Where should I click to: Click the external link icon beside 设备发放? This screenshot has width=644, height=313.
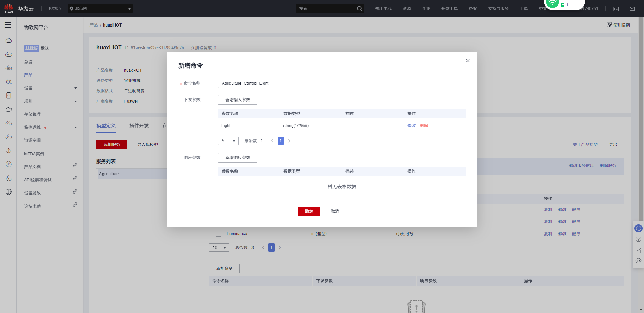[x=75, y=192]
